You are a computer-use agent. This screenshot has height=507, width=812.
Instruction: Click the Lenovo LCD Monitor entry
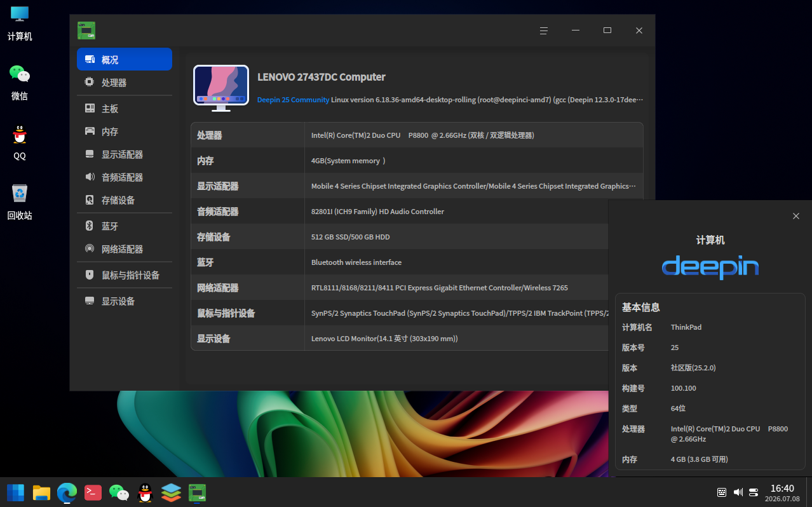pos(384,339)
